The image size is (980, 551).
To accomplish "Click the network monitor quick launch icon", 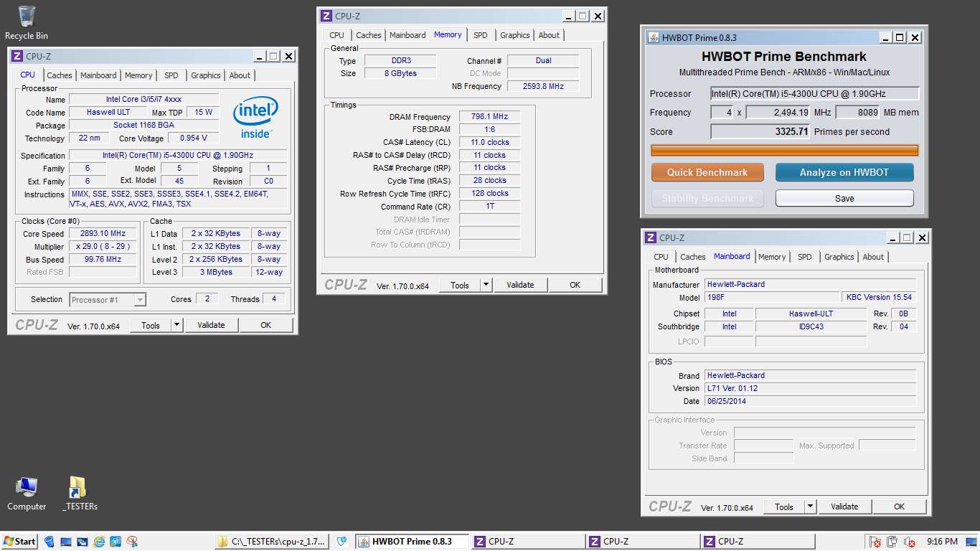I will coord(116,542).
